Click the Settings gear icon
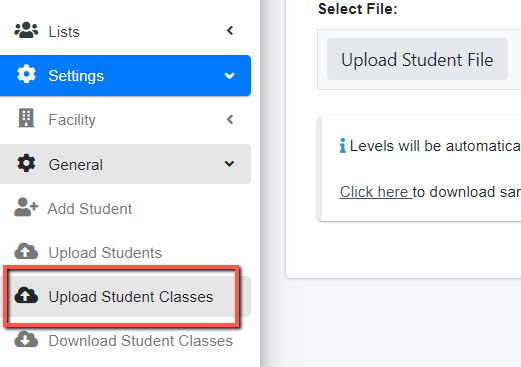 click(26, 74)
